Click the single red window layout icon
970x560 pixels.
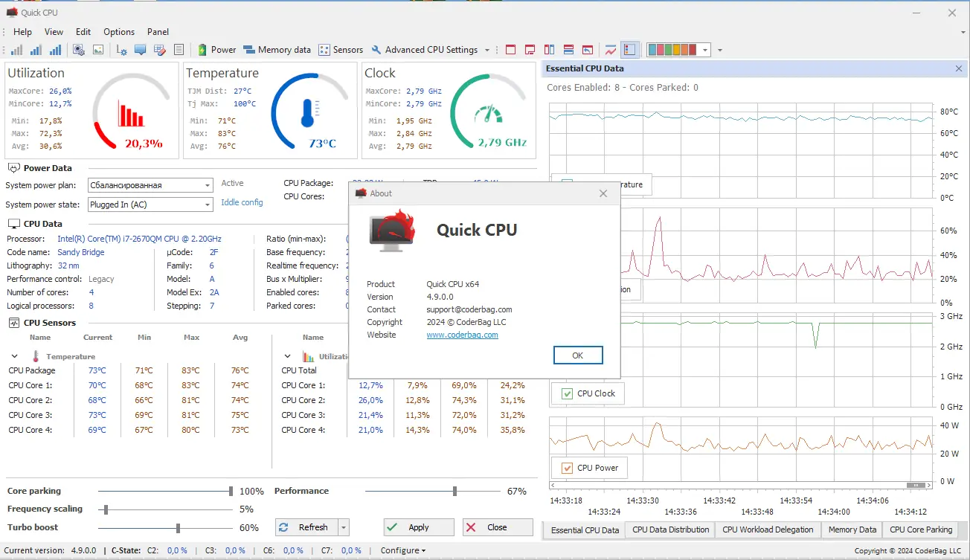point(510,50)
